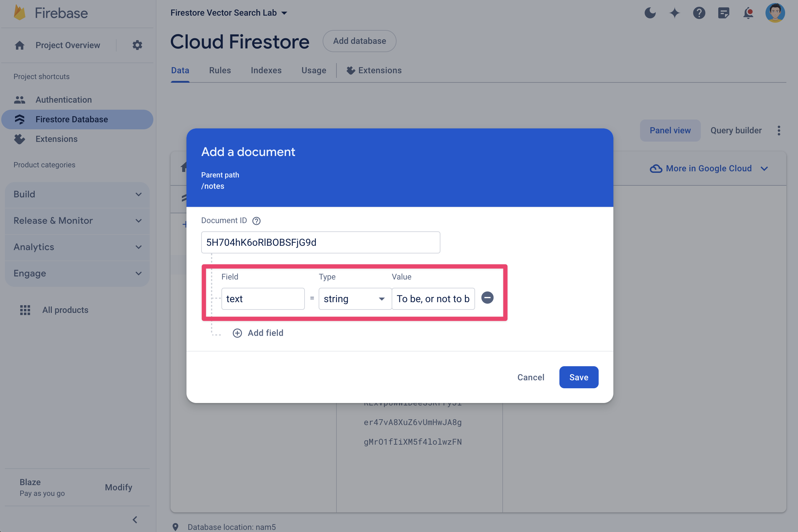Screen dimensions: 798x532
Task: Click the Google Cloud icon next to More in Google Cloud
Action: click(x=655, y=168)
